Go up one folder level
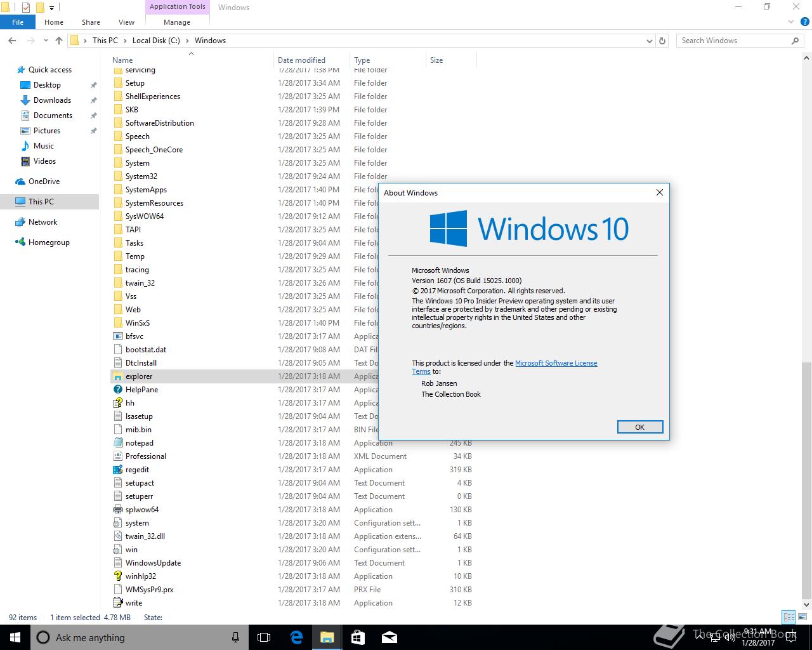812x650 pixels. click(x=59, y=41)
